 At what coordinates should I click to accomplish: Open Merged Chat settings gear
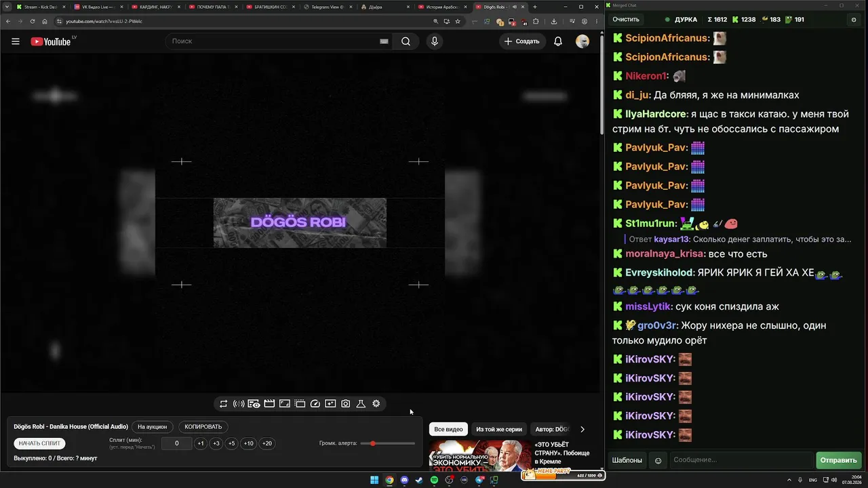coord(854,20)
